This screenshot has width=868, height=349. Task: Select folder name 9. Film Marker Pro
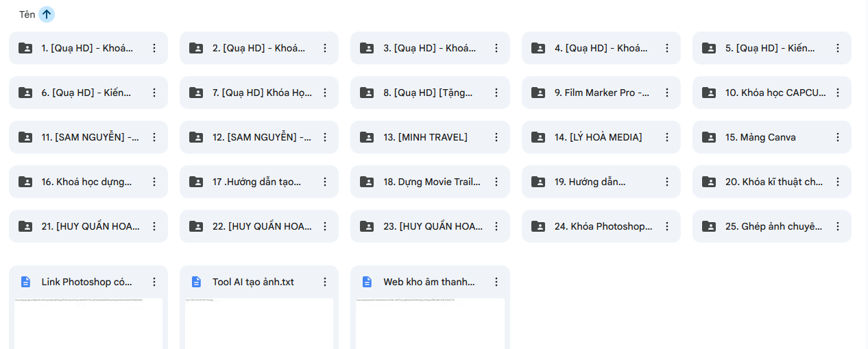602,93
